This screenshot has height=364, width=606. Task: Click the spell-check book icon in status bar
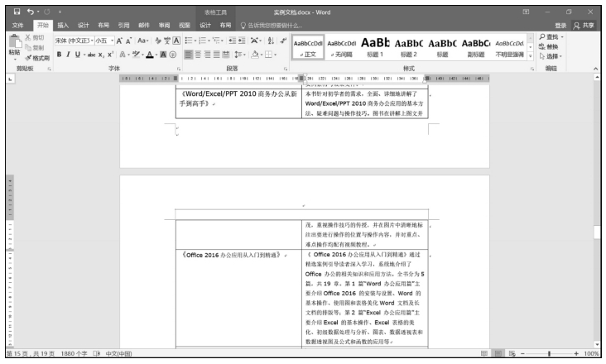97,353
